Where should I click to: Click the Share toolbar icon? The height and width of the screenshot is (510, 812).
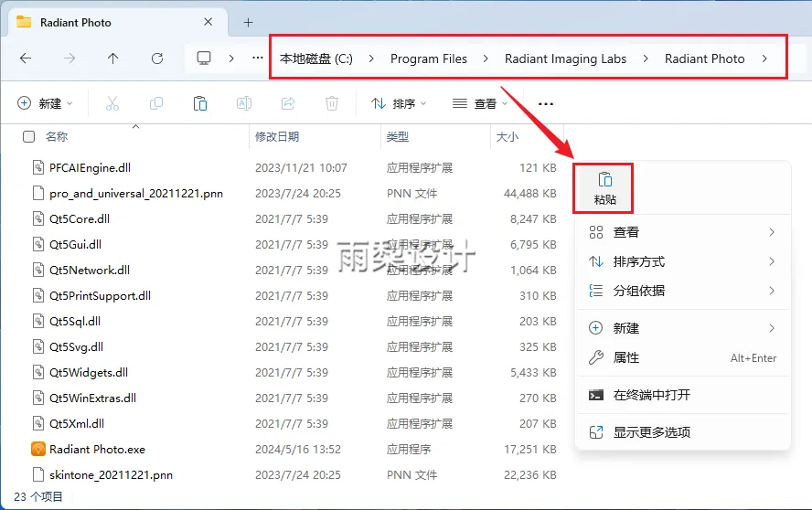coord(288,103)
